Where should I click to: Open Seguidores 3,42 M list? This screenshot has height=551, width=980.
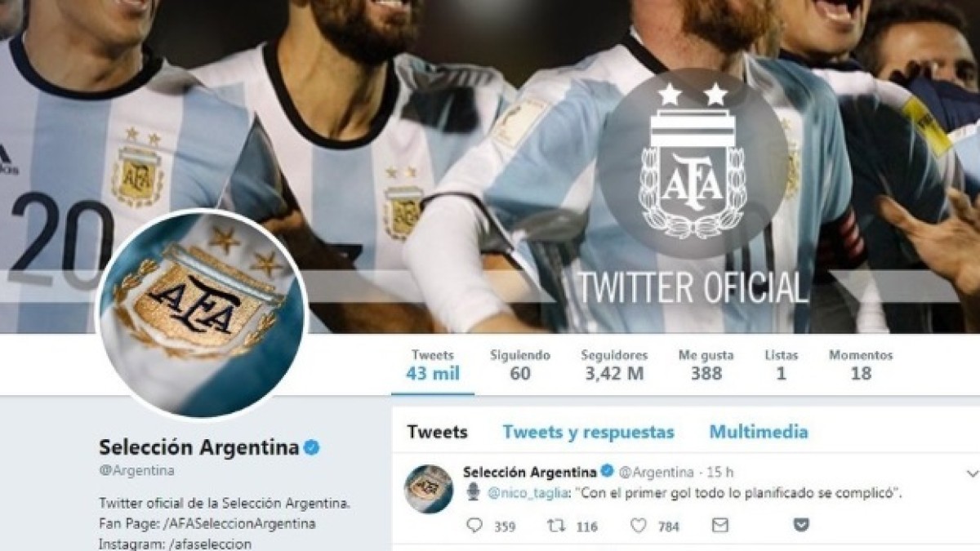[x=614, y=366]
